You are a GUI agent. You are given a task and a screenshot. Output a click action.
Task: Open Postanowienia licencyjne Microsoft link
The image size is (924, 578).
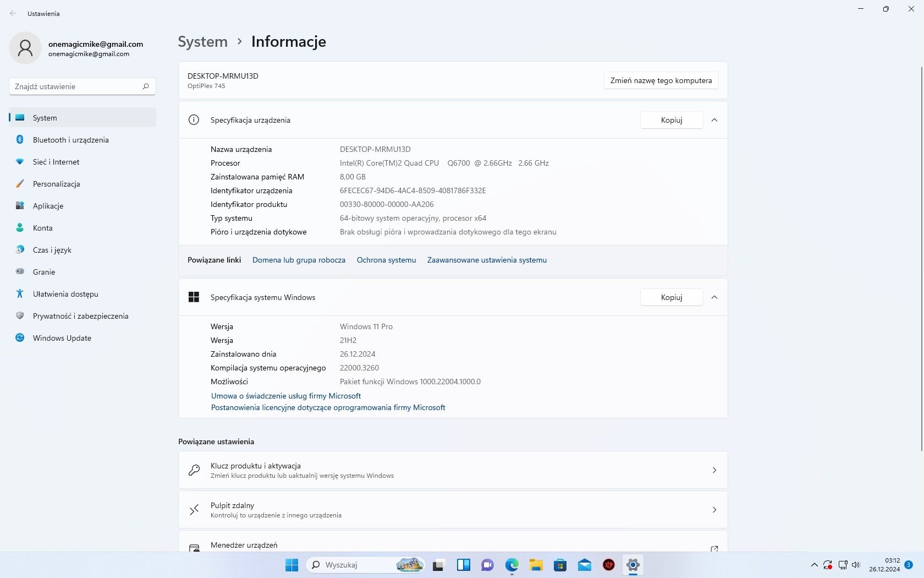coord(328,407)
